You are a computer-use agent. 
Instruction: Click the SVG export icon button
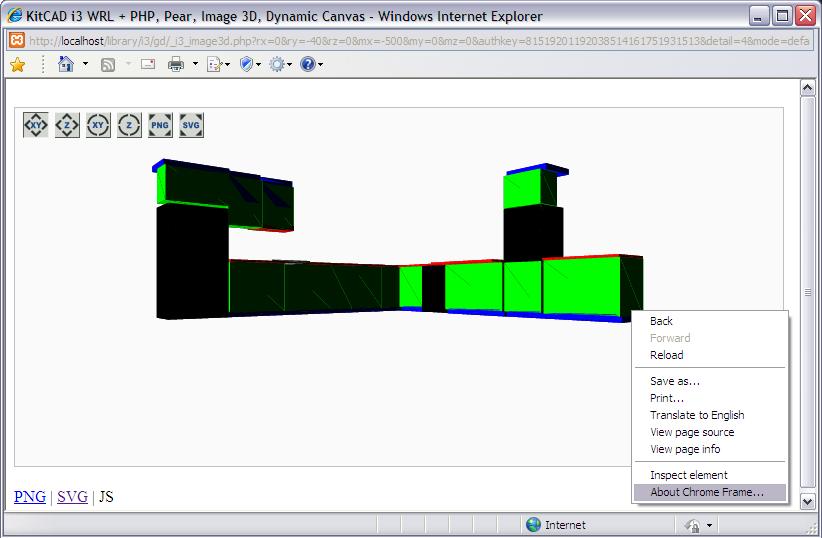coord(191,125)
